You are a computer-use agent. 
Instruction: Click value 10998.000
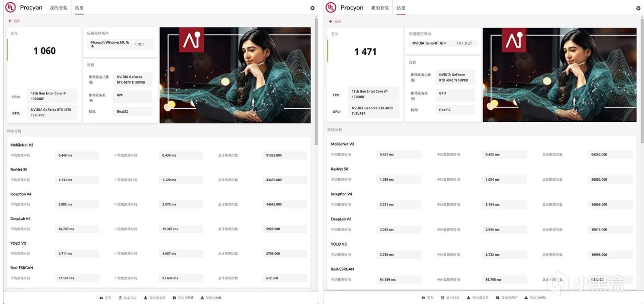[x=610, y=254]
